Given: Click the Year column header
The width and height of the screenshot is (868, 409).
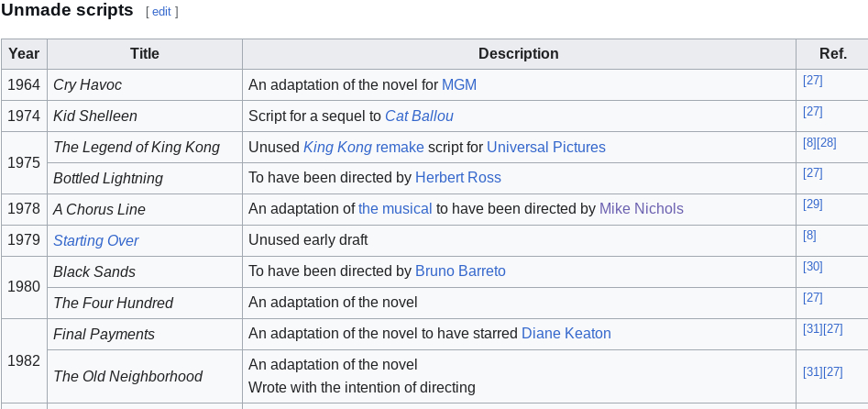Looking at the screenshot, I should [24, 54].
